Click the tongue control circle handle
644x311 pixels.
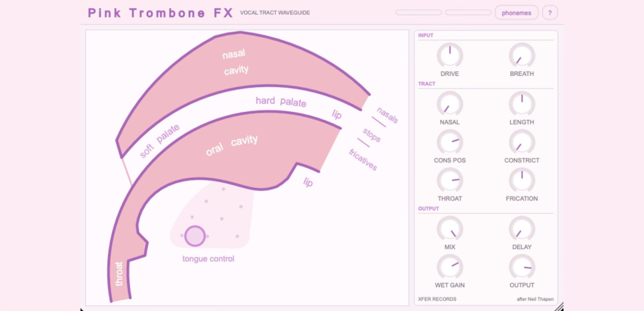(x=195, y=236)
